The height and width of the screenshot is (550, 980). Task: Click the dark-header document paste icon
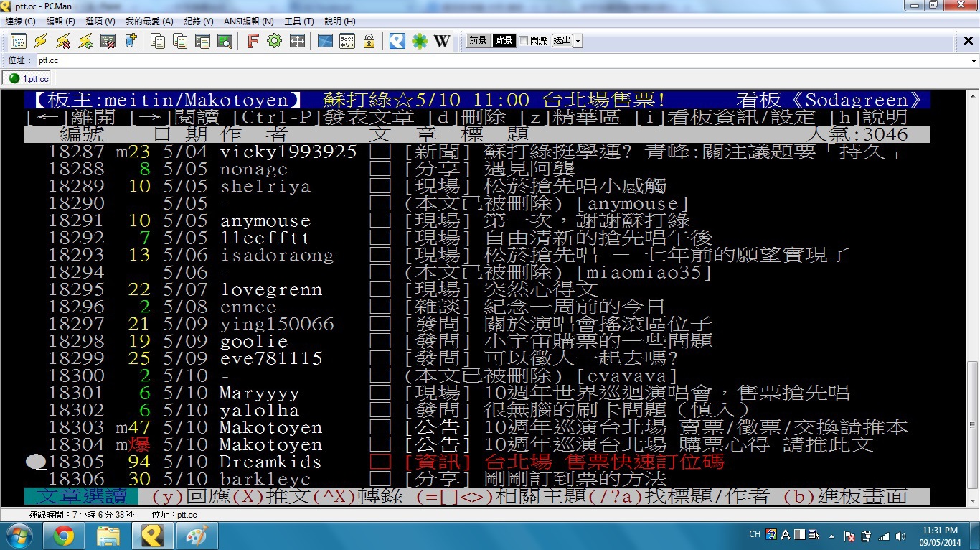(x=203, y=41)
